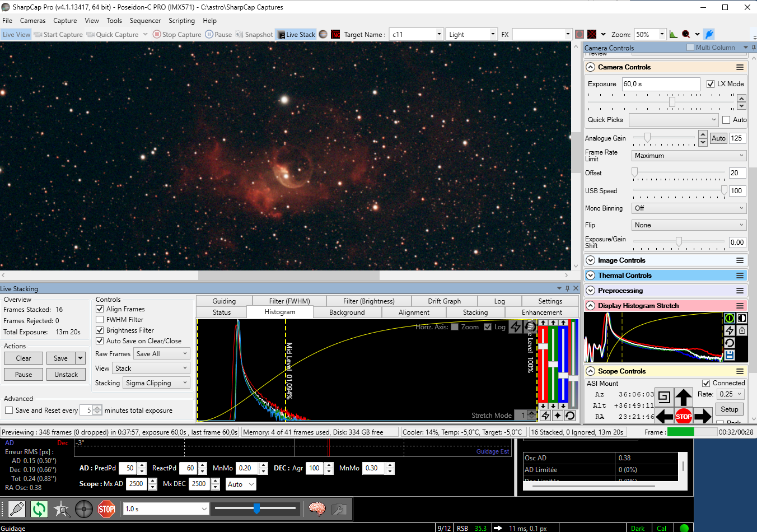Save the display stretch with floppy icon

click(729, 355)
